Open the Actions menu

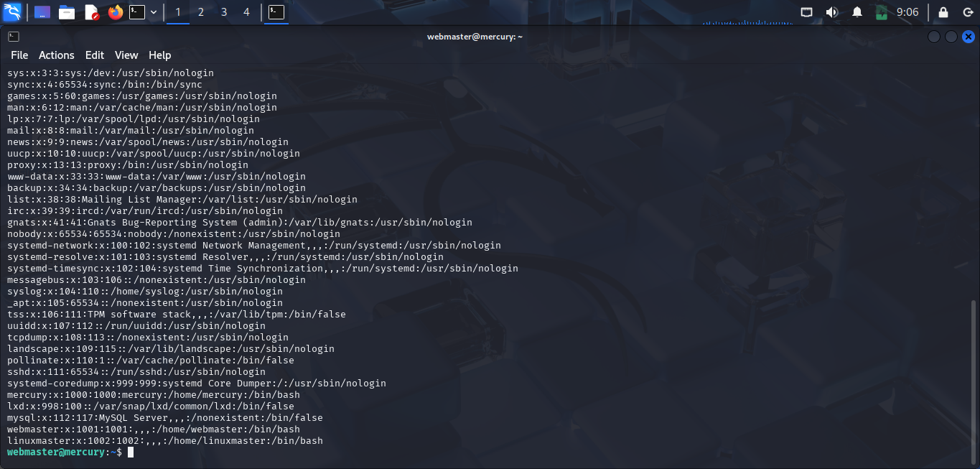point(56,55)
